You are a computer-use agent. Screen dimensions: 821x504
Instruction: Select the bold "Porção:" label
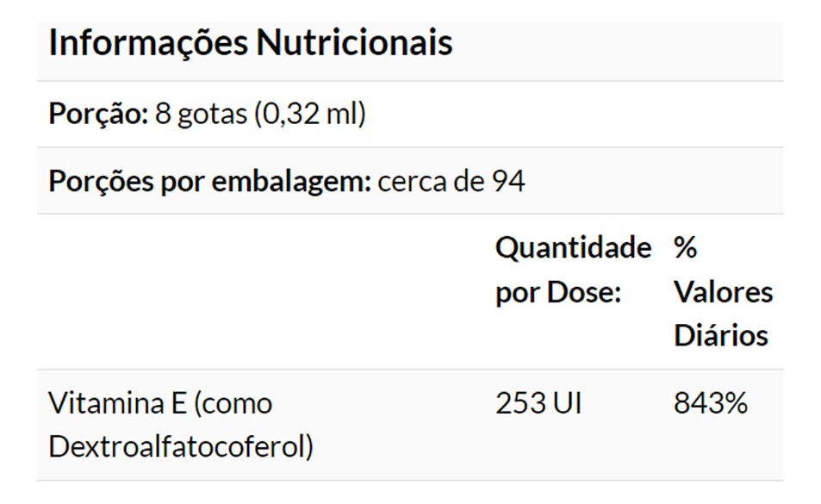98,114
